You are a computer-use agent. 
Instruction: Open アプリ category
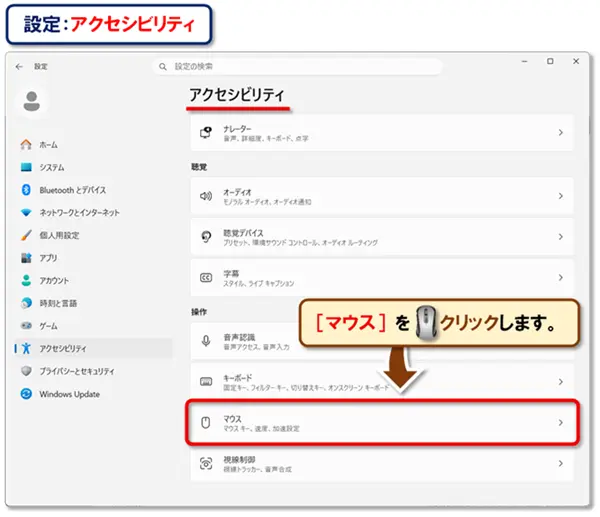[93, 258]
